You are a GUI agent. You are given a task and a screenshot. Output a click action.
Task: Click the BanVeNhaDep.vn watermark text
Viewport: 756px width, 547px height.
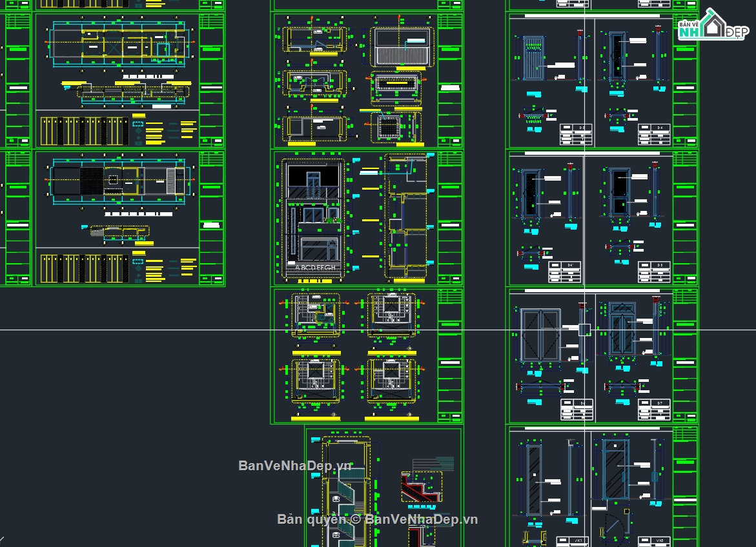[x=294, y=466]
